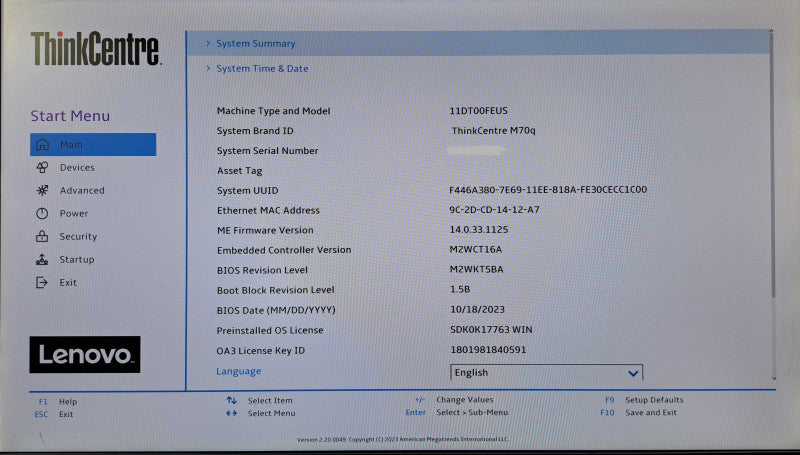Open the Advanced menu

pyautogui.click(x=82, y=190)
